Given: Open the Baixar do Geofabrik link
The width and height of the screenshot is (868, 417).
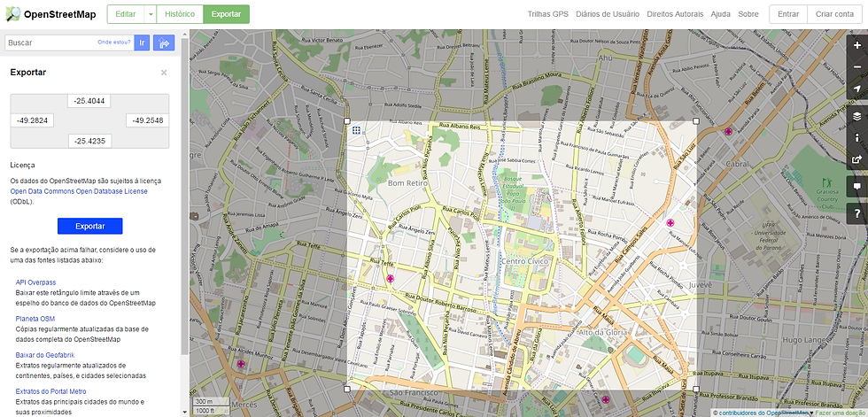Looking at the screenshot, I should (x=45, y=355).
